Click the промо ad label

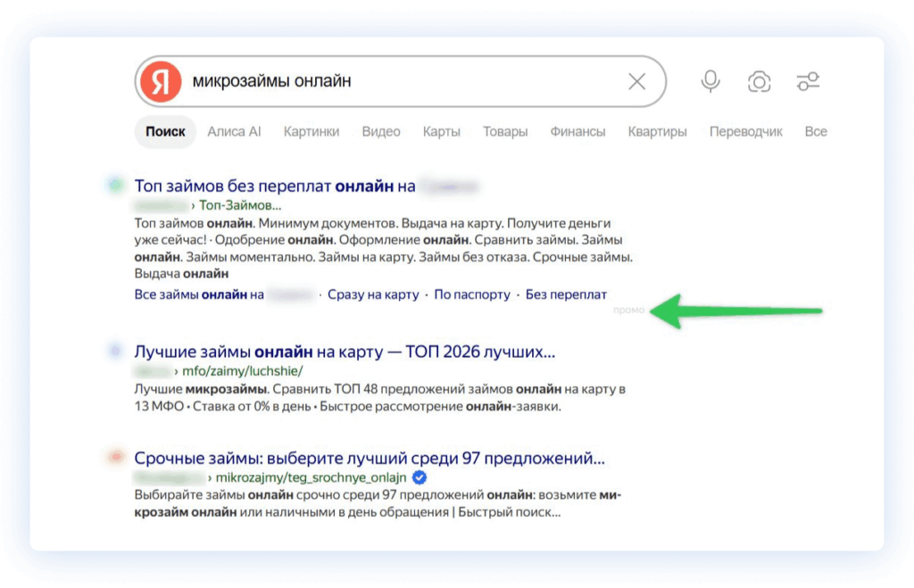pyautogui.click(x=628, y=310)
